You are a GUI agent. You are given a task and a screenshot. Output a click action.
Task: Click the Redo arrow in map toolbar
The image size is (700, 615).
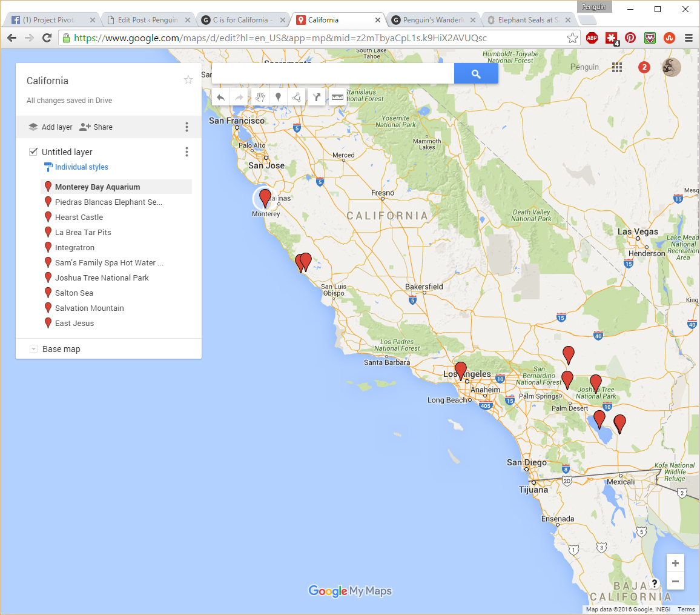click(239, 97)
